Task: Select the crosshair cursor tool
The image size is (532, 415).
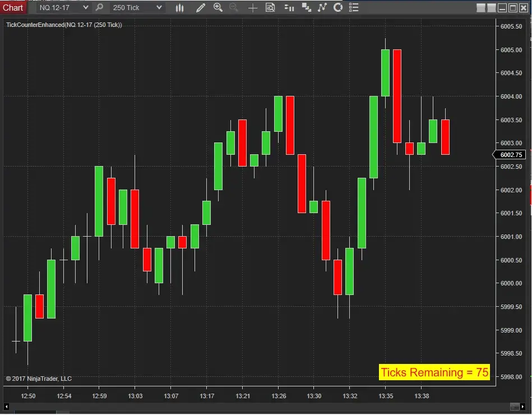Action: tap(253, 8)
